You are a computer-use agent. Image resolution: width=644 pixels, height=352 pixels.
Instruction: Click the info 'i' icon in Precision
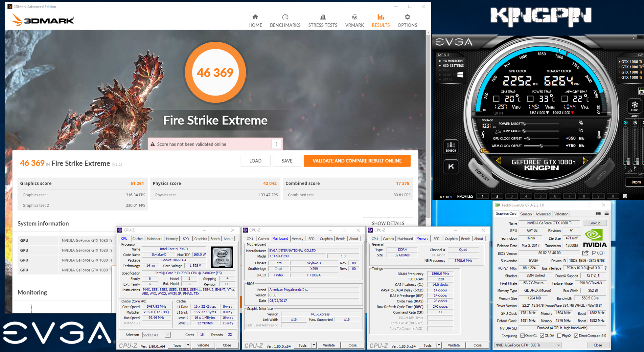pos(634,37)
